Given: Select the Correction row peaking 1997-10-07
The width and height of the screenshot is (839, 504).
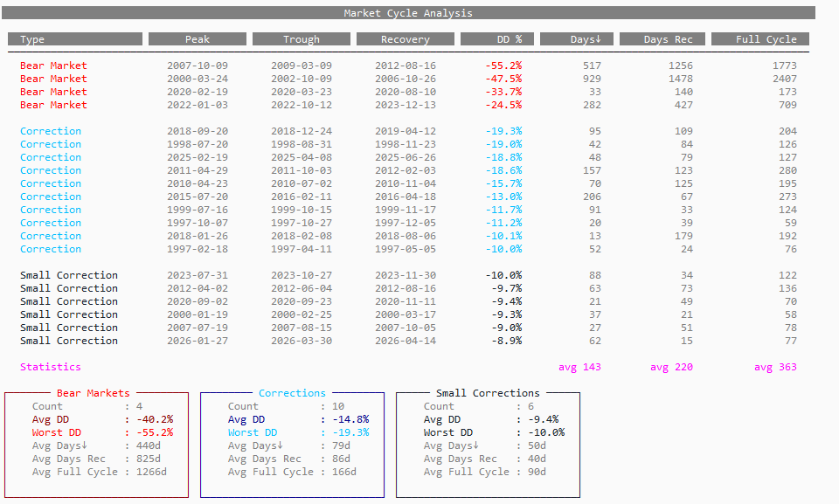Looking at the screenshot, I should (408, 223).
